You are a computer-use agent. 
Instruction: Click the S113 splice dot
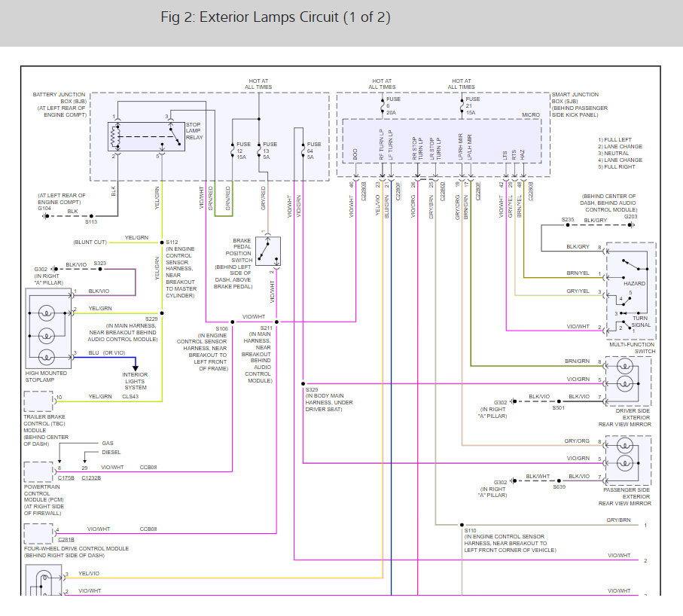91,216
